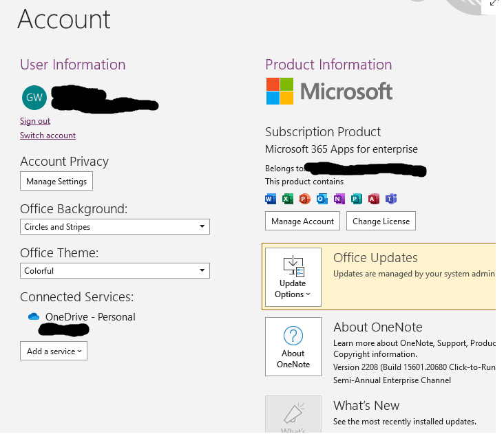Image resolution: width=504 pixels, height=434 pixels.
Task: Click the Teams app icon
Action: click(391, 199)
